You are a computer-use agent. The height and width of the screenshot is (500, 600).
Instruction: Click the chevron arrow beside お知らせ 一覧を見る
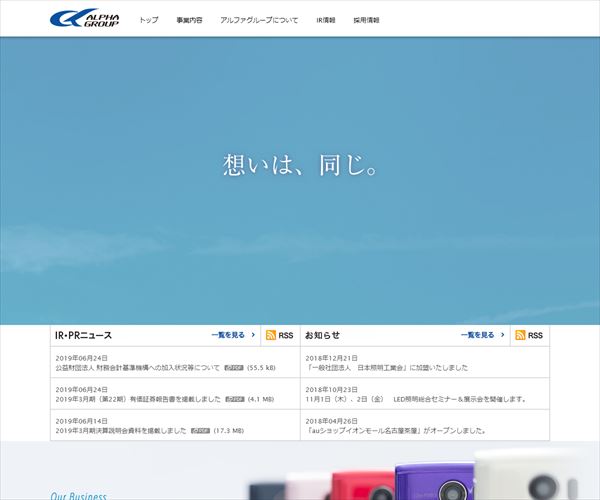502,335
